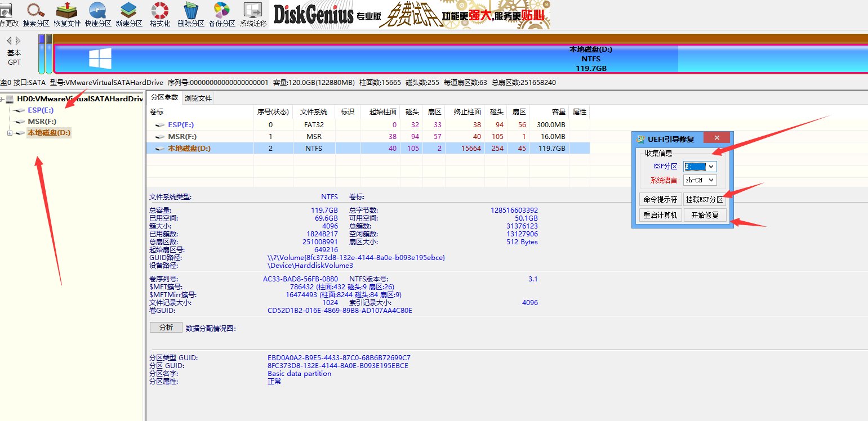Go to next disk with right arrow
This screenshot has height=421, width=868.
coord(18,41)
